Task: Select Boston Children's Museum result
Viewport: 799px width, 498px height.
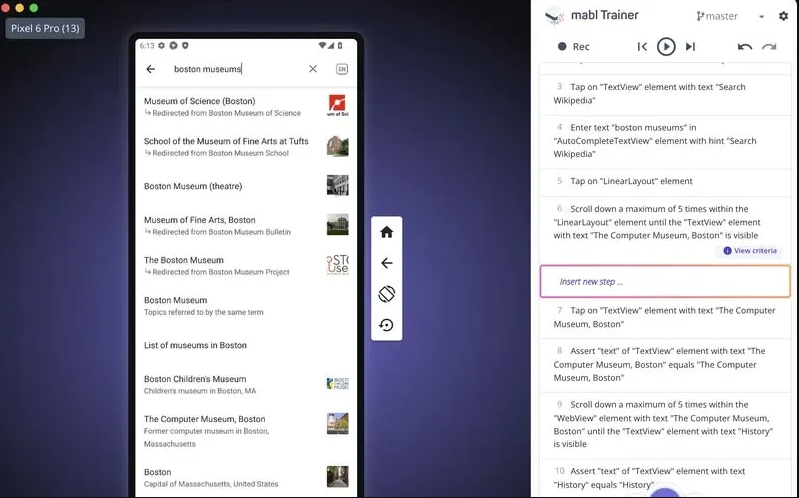Action: (x=246, y=384)
